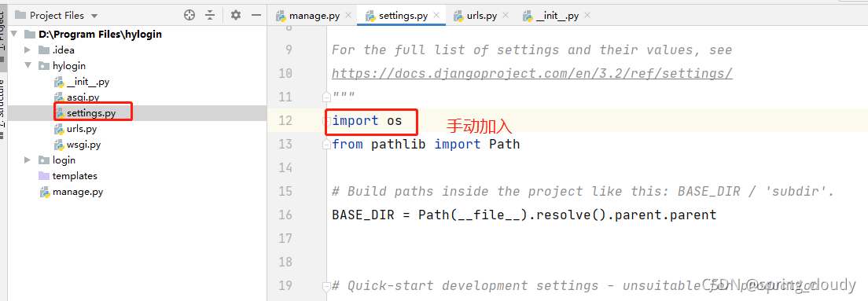This screenshot has width=868, height=301.
Task: Close the __init__.py tab
Action: coord(587,16)
